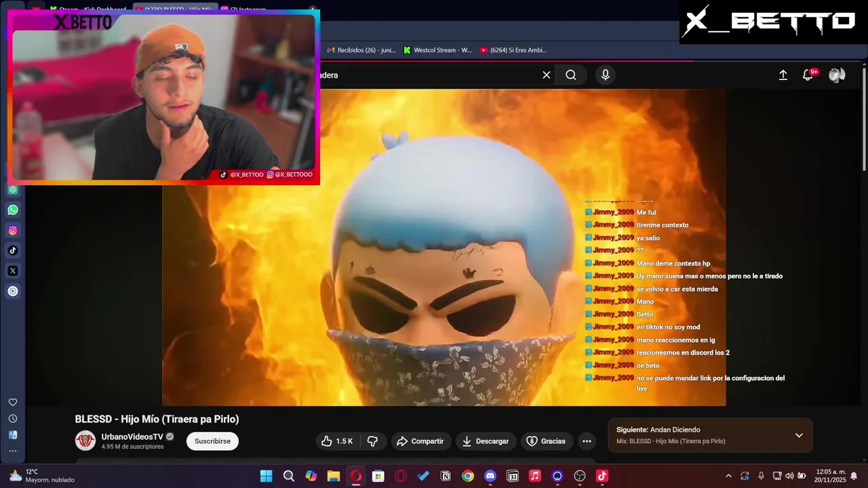Open Google Chrome from the taskbar
The width and height of the screenshot is (868, 488).
tap(468, 476)
